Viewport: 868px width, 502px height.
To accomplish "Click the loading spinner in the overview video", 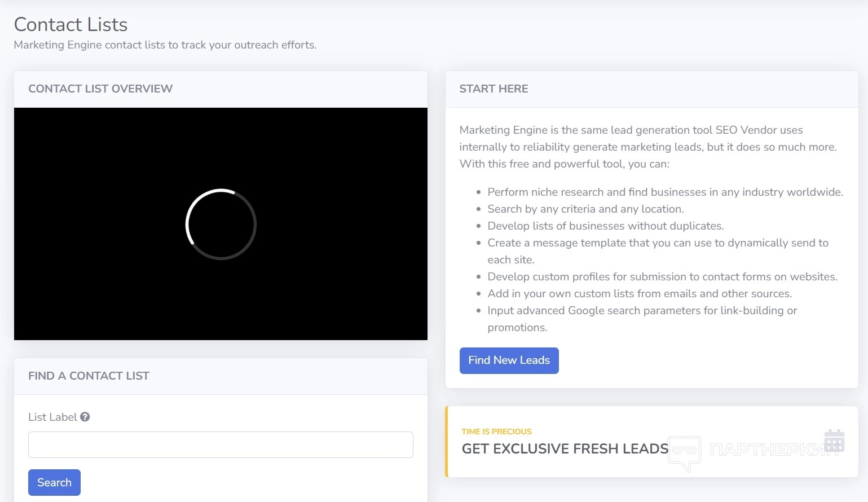I will [x=221, y=224].
